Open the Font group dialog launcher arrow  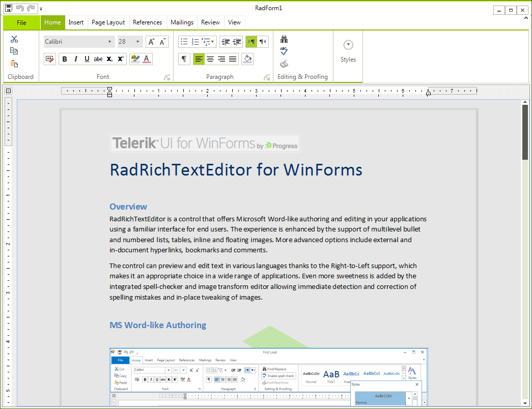(x=167, y=77)
